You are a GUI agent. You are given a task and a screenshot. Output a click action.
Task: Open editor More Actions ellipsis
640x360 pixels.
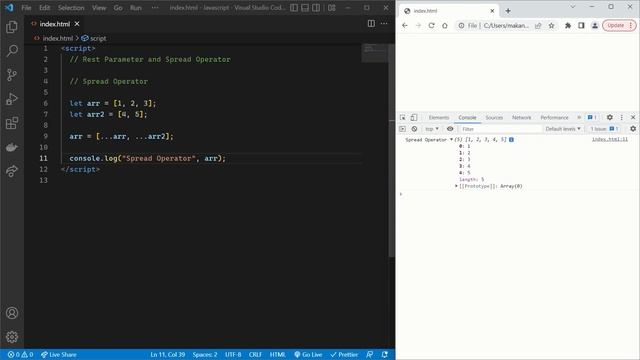(384, 24)
